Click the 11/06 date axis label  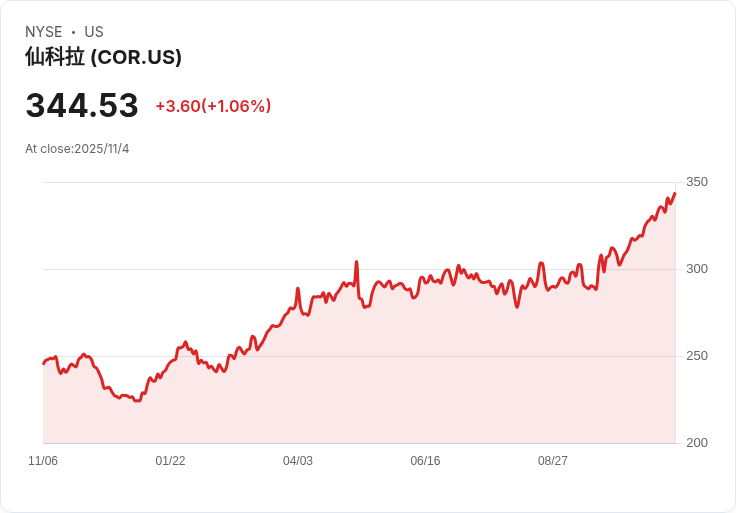pos(43,461)
